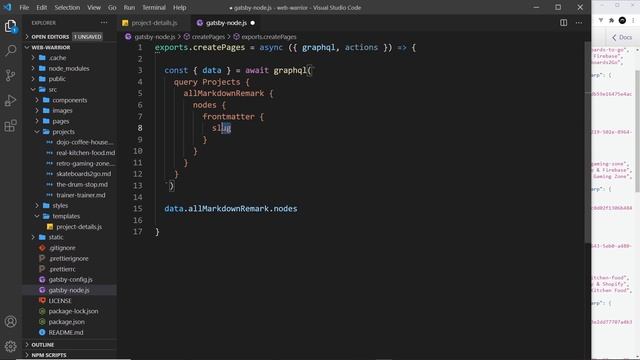
Task: Collapse the projects folder
Action: pos(69,132)
